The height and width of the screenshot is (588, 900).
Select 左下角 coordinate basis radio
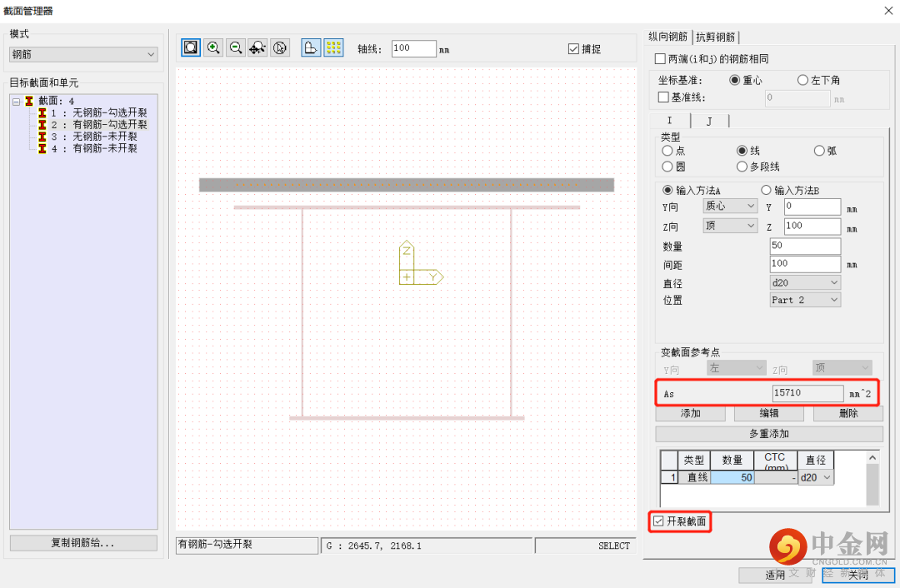pos(803,80)
